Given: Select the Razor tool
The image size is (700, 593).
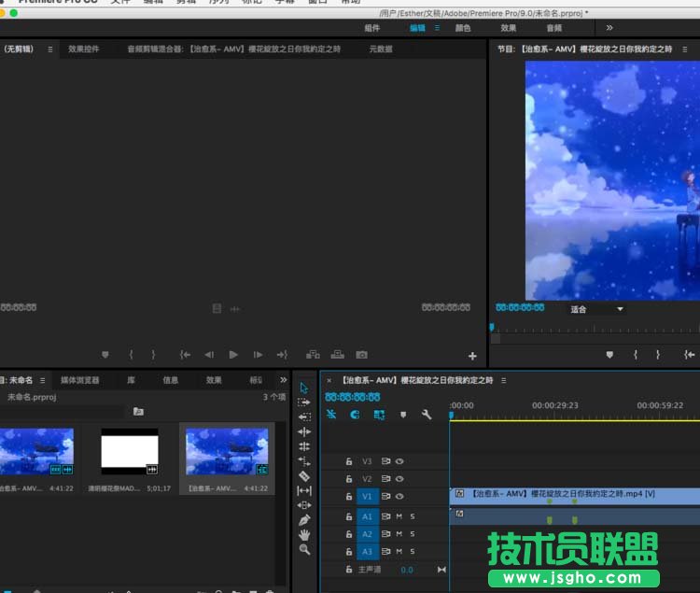Looking at the screenshot, I should [304, 476].
